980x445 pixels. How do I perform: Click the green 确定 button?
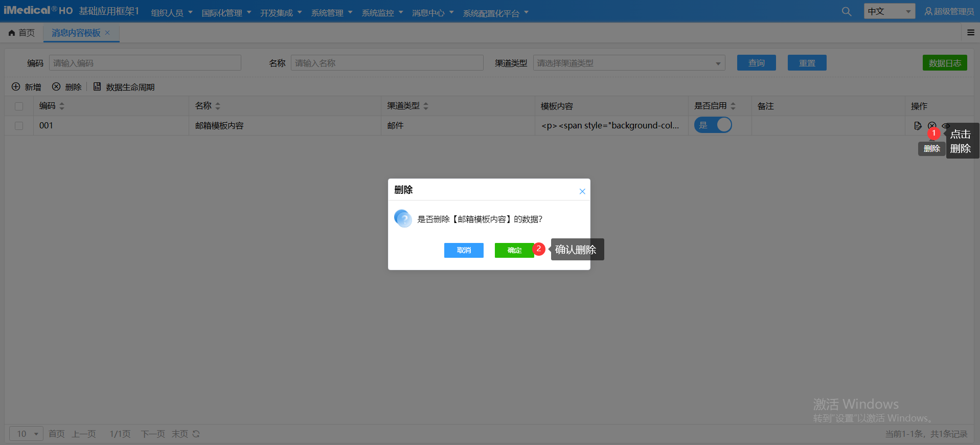pyautogui.click(x=514, y=250)
